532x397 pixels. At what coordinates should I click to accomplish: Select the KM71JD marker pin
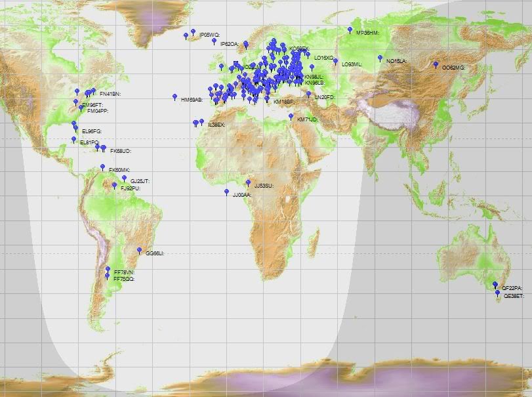[291, 116]
